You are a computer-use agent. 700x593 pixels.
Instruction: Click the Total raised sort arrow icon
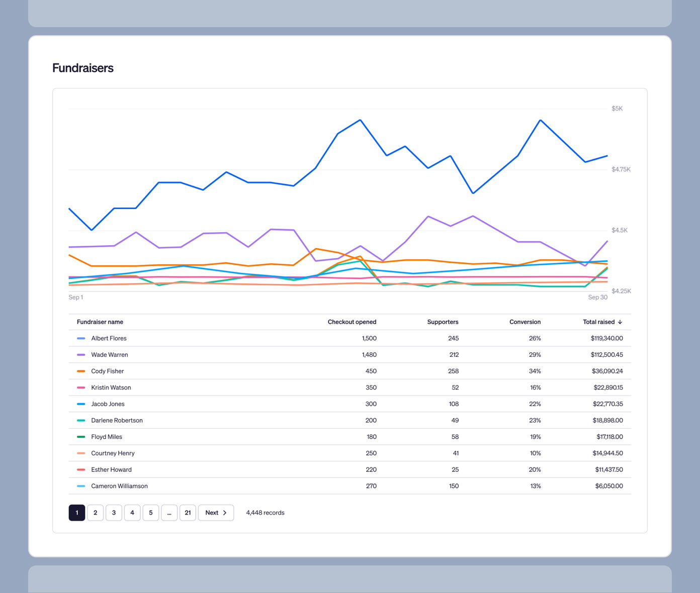(x=620, y=322)
